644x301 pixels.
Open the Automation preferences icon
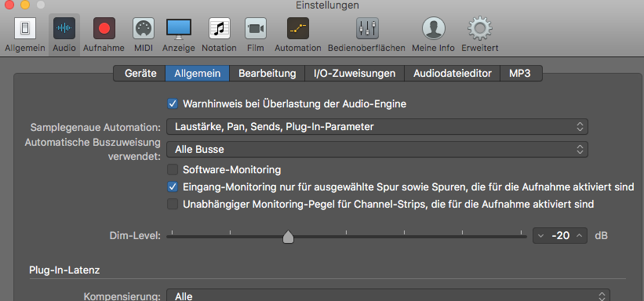(x=298, y=28)
